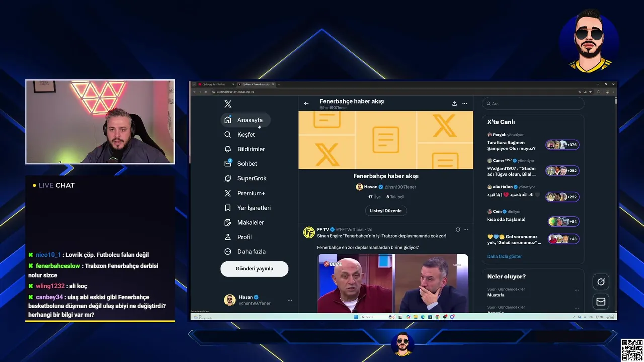Open the FF TV account name link

[x=323, y=229]
